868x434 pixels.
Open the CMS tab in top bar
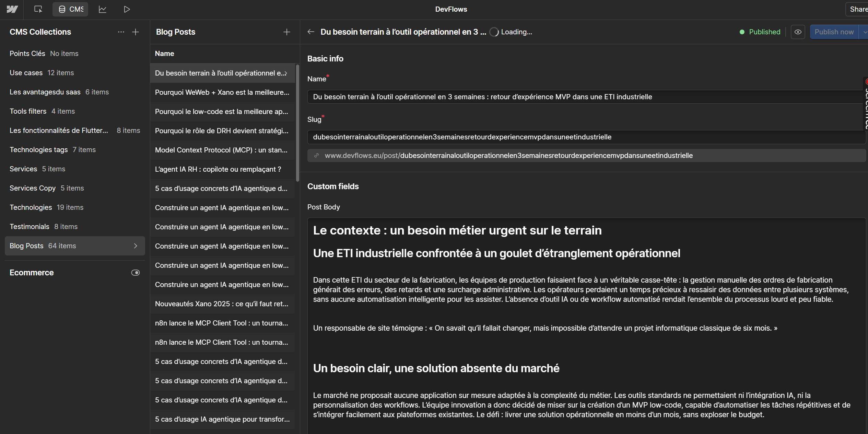click(x=71, y=9)
